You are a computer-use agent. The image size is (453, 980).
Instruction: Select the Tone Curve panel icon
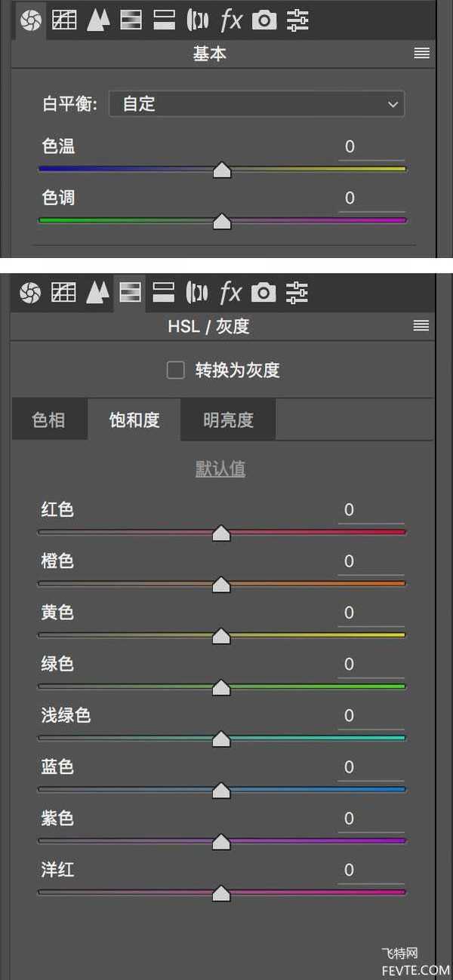pos(64,20)
